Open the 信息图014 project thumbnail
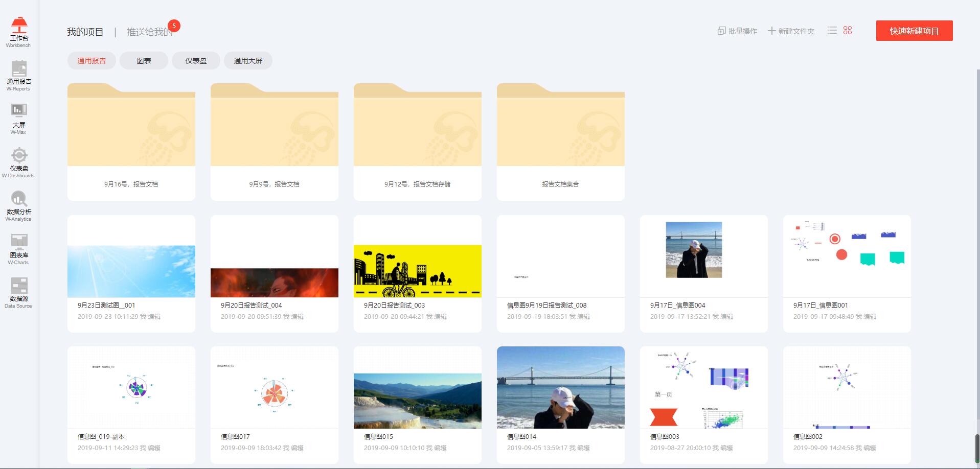 click(x=560, y=387)
